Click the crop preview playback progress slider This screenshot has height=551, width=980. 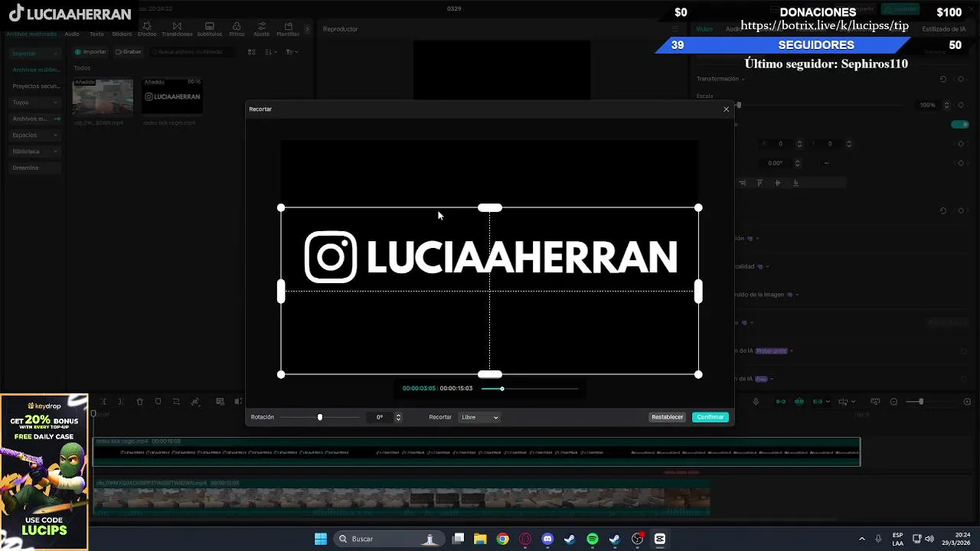coord(528,389)
